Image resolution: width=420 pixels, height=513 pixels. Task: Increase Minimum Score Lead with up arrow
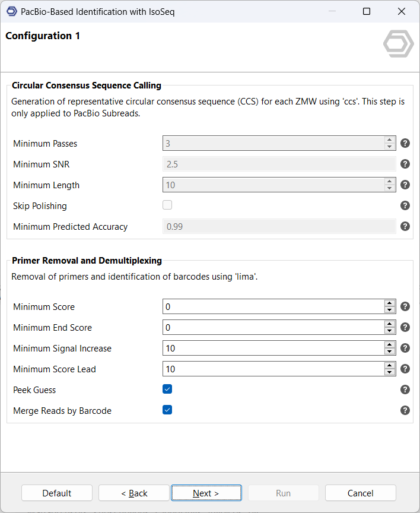[x=390, y=366]
